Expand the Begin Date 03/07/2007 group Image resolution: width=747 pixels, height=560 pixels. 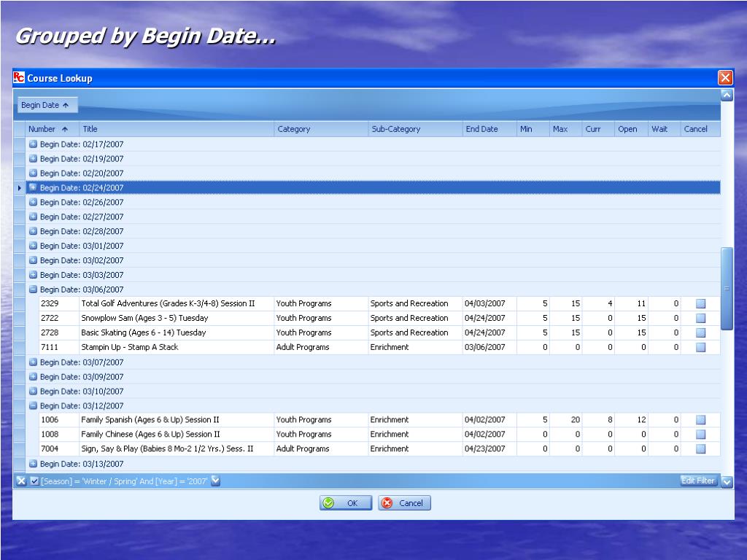(33, 362)
